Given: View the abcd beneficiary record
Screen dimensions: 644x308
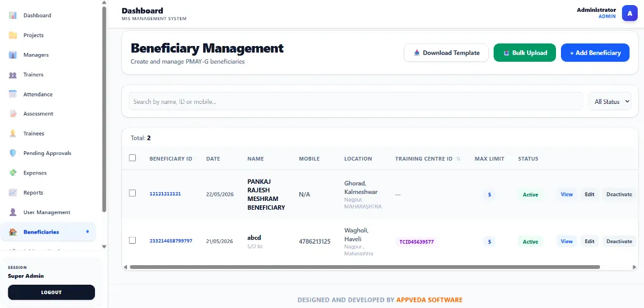Looking at the screenshot, I should 567,241.
